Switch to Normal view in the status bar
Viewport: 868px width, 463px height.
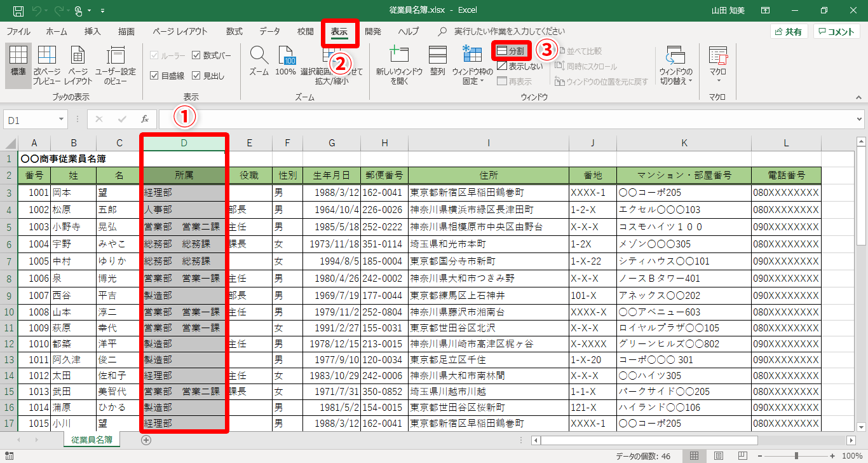pyautogui.click(x=695, y=456)
